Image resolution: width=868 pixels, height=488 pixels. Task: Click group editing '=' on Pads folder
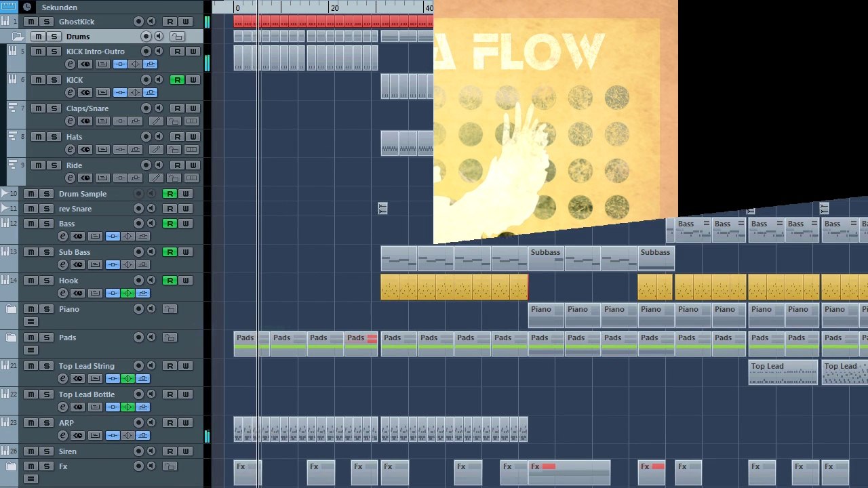pos(31,350)
